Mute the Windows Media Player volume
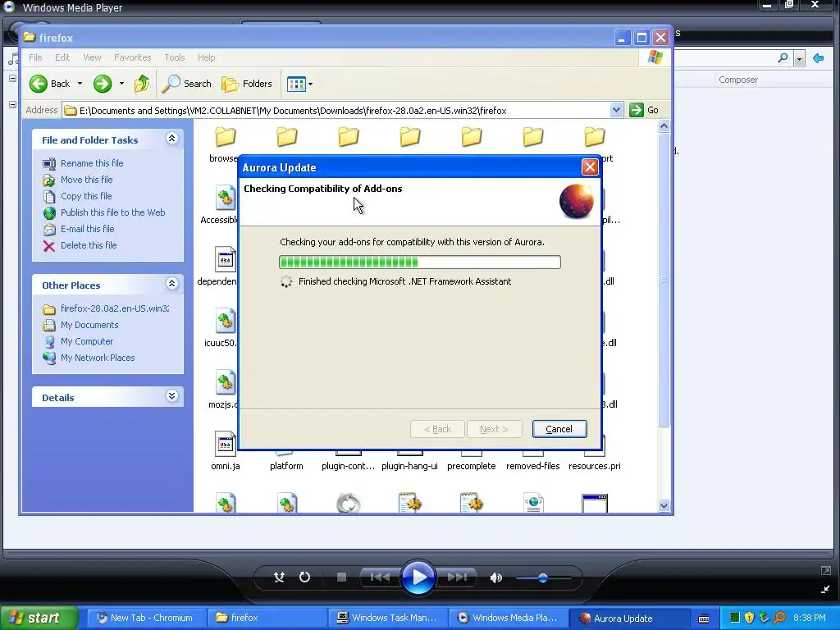840x630 pixels. pyautogui.click(x=496, y=577)
